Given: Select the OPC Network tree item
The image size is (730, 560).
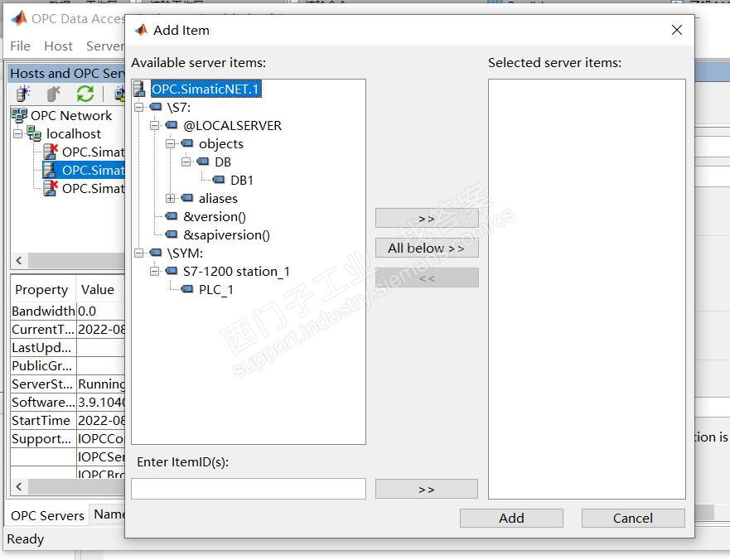Looking at the screenshot, I should pos(71,115).
